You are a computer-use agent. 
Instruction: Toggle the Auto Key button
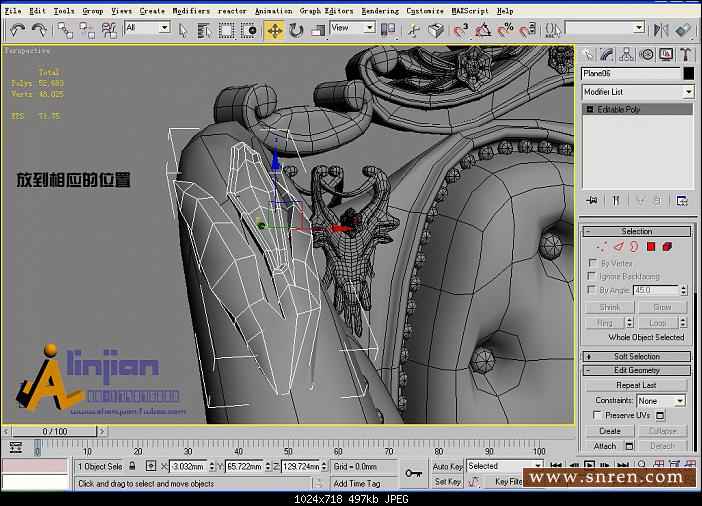click(x=447, y=466)
